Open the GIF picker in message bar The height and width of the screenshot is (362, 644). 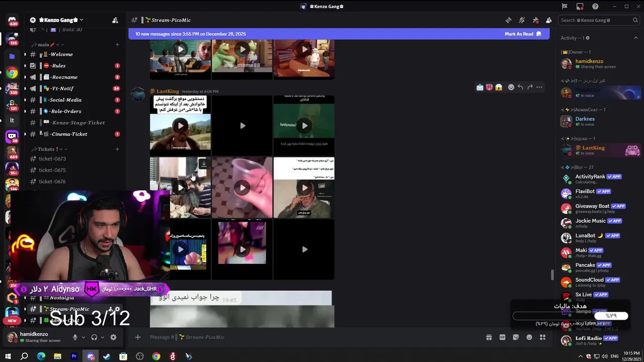pyautogui.click(x=502, y=337)
